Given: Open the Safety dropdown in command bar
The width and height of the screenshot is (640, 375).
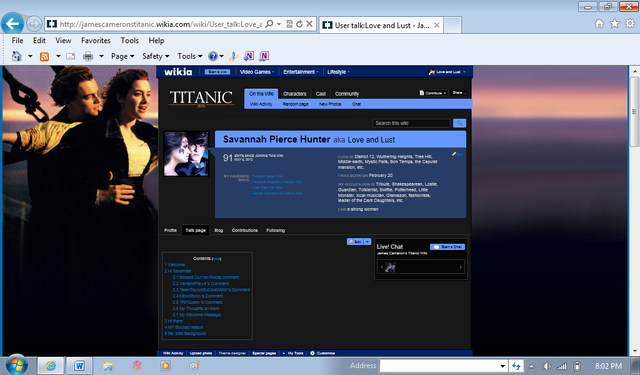Looking at the screenshot, I should coord(156,56).
